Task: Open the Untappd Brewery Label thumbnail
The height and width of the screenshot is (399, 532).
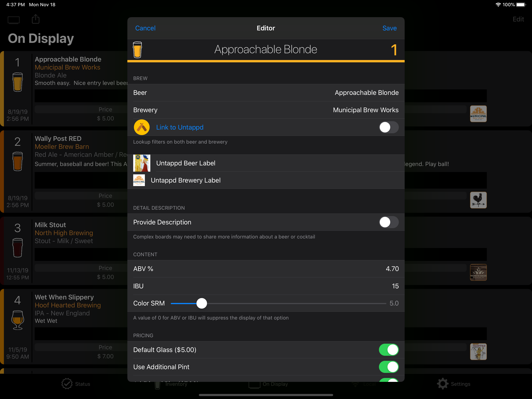Action: pyautogui.click(x=139, y=180)
